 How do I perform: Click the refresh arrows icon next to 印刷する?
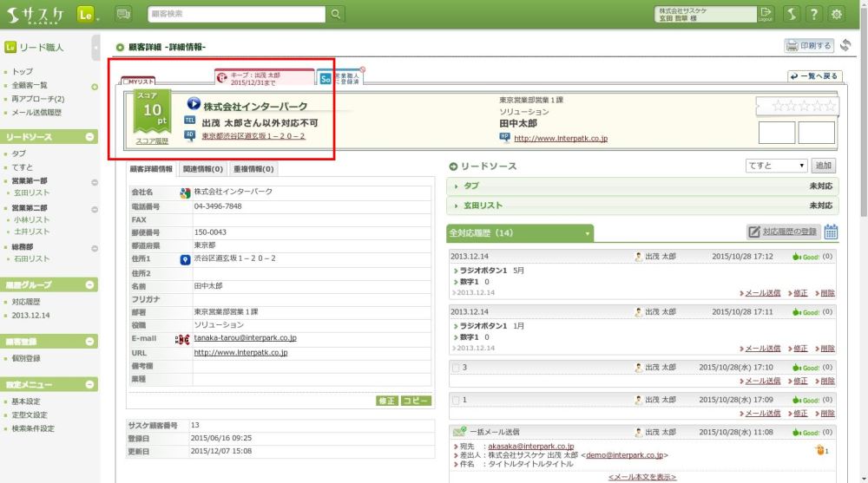[x=845, y=45]
